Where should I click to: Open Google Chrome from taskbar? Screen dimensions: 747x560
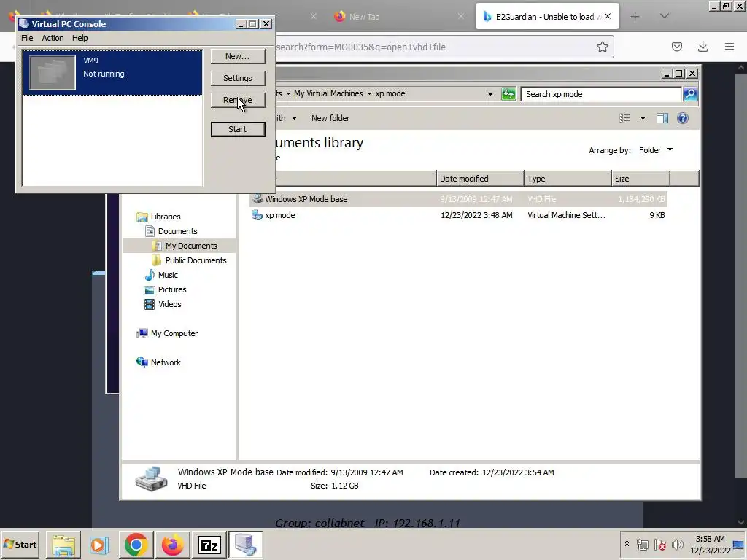pos(136,545)
